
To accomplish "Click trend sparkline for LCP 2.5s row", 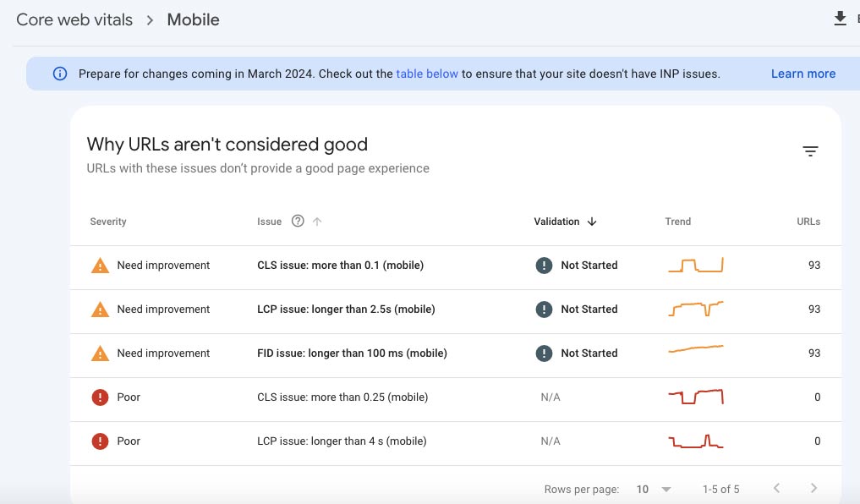I will (x=695, y=309).
